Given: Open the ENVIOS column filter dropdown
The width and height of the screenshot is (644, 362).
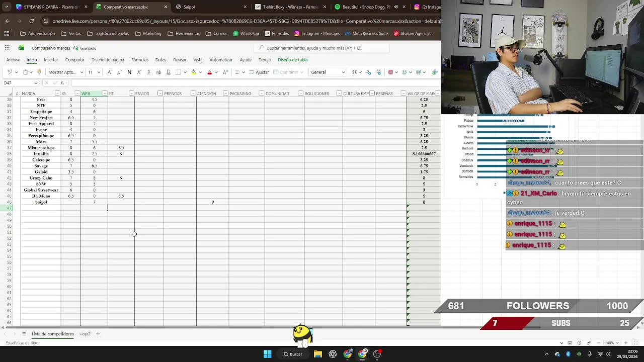Looking at the screenshot, I should tap(160, 94).
